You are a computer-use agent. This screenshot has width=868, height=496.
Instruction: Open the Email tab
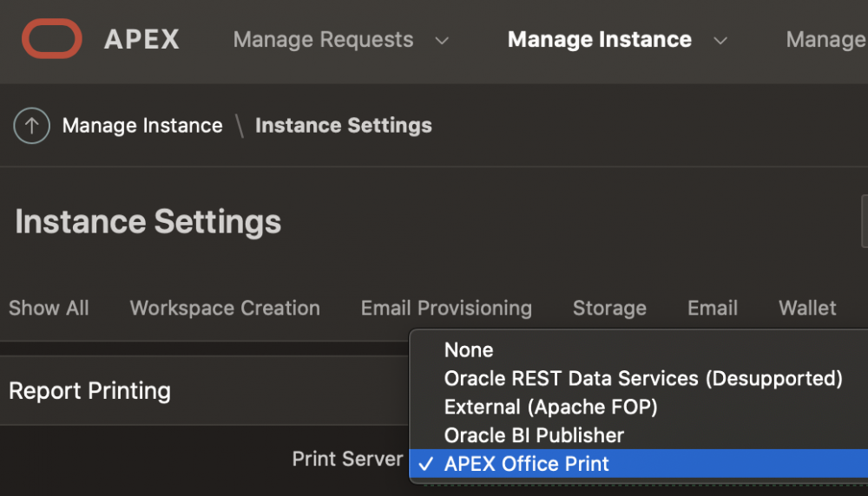pyautogui.click(x=713, y=308)
